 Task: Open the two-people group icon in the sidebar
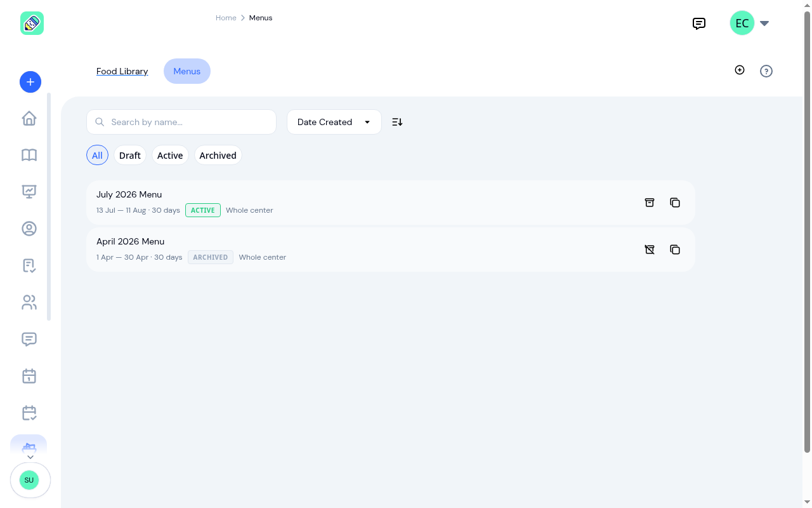[29, 302]
